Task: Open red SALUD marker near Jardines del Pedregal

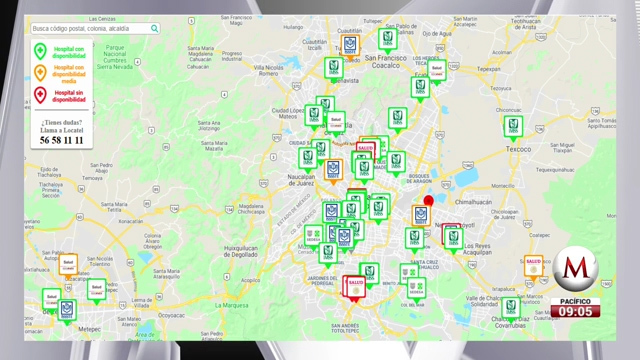Action: click(x=356, y=288)
